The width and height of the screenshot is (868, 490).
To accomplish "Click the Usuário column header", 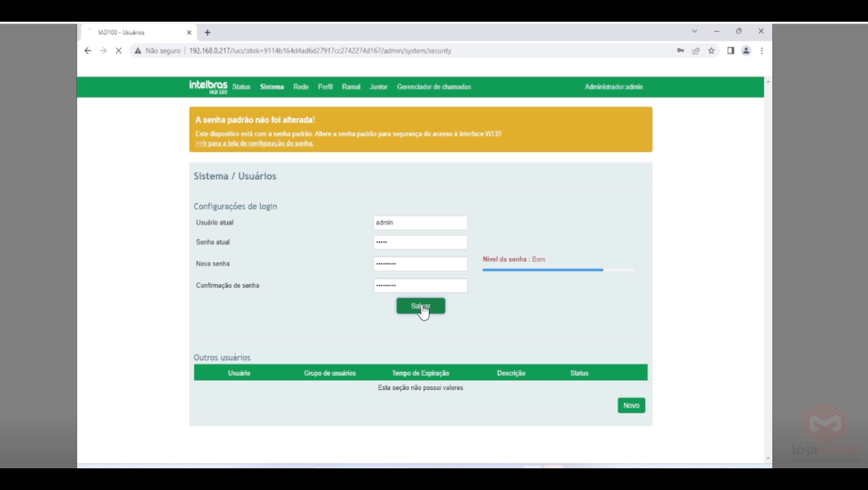I will click(239, 373).
